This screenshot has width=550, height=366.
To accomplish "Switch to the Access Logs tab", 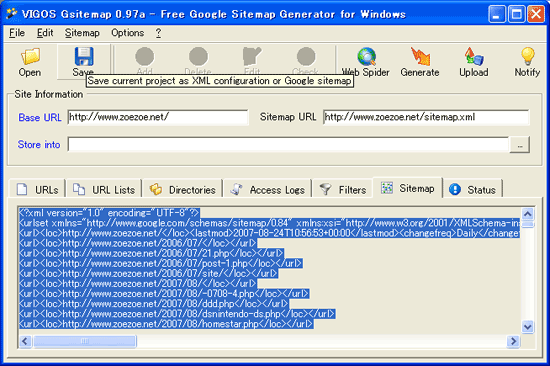I will [x=268, y=189].
